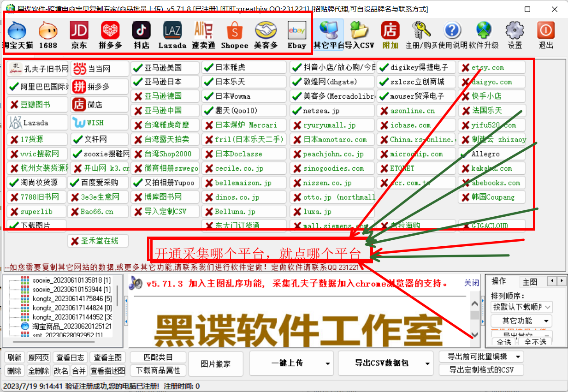The width and height of the screenshot is (568, 392).
Task: Click the 匹配类目 button
Action: click(x=158, y=357)
